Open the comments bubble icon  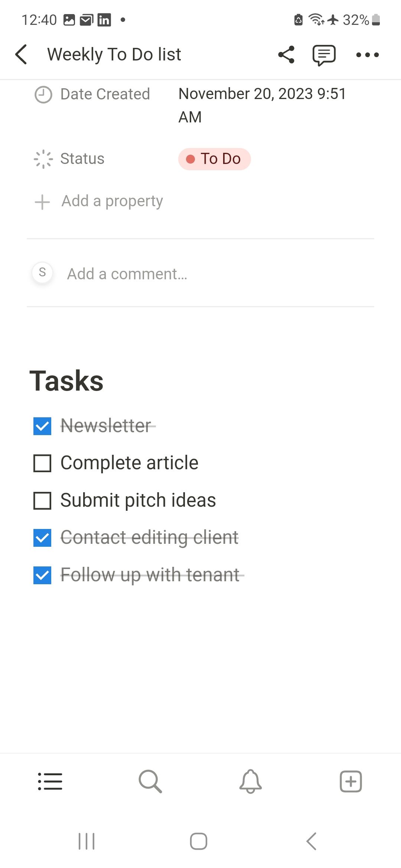pyautogui.click(x=324, y=55)
